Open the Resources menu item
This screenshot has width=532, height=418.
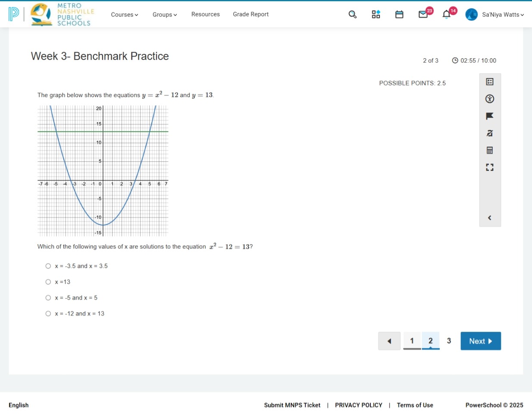(x=206, y=14)
